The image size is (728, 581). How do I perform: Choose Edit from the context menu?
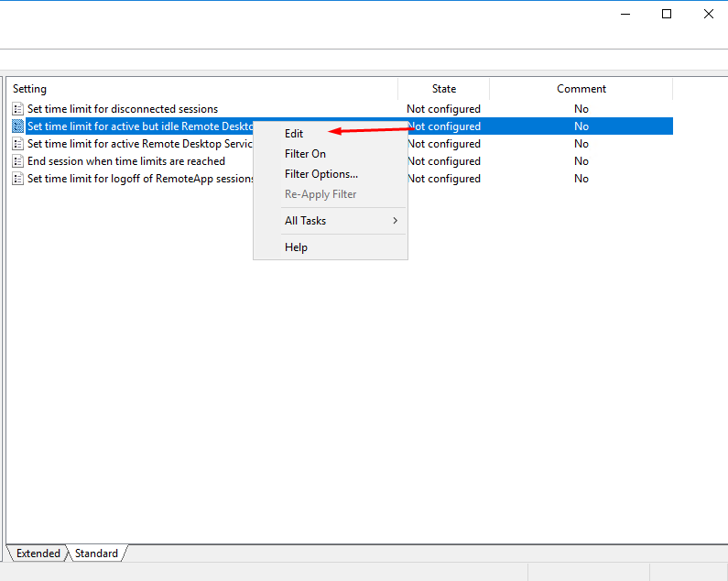[294, 134]
